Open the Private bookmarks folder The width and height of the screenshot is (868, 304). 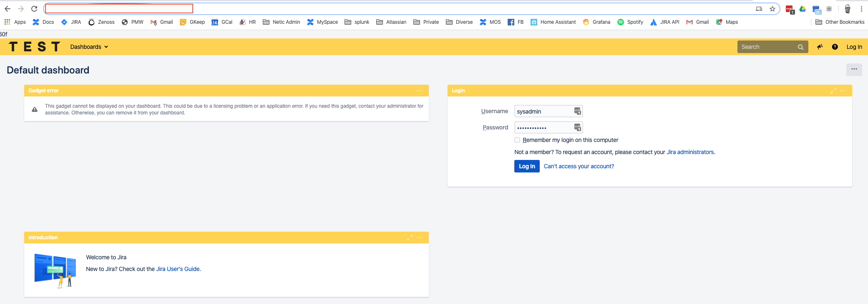point(426,22)
